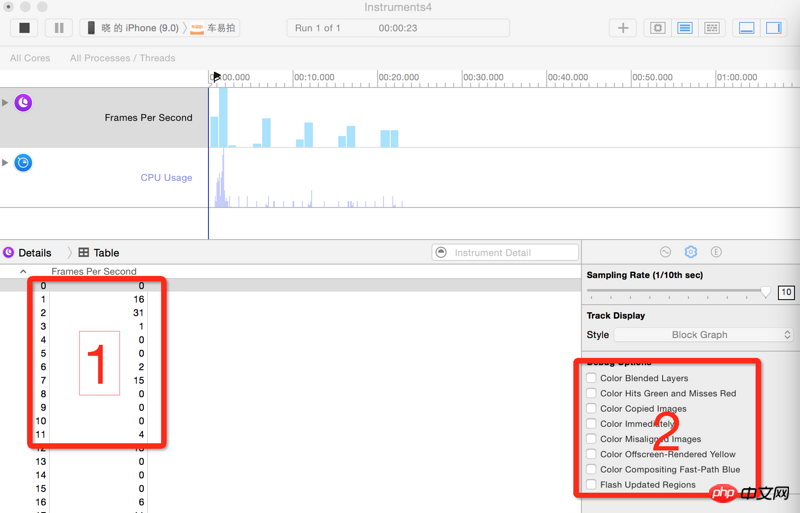The width and height of the screenshot is (800, 513).
Task: Click the plus button to add an instrument
Action: pyautogui.click(x=623, y=28)
